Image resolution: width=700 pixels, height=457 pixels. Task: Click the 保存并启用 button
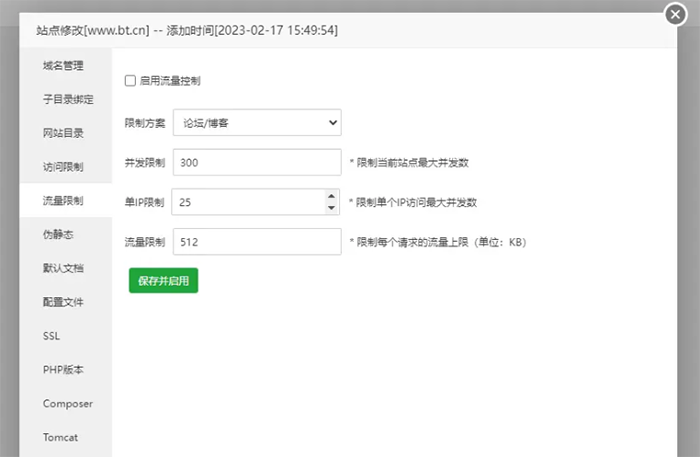click(x=163, y=281)
